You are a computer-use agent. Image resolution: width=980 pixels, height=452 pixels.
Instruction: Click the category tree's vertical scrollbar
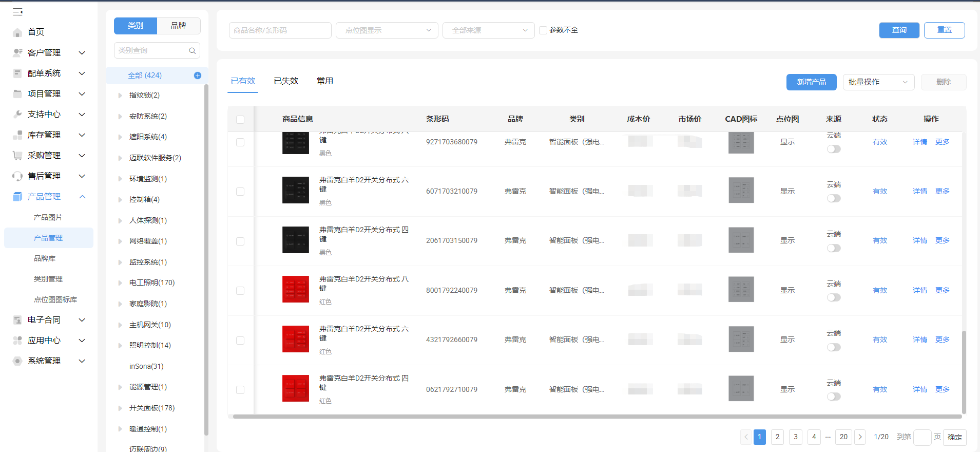(x=206, y=260)
